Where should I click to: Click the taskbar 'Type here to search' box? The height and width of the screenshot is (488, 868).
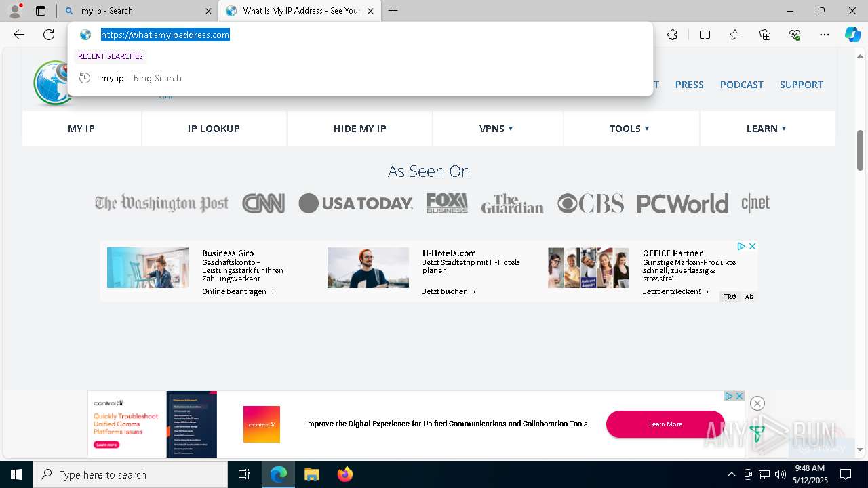pyautogui.click(x=130, y=474)
